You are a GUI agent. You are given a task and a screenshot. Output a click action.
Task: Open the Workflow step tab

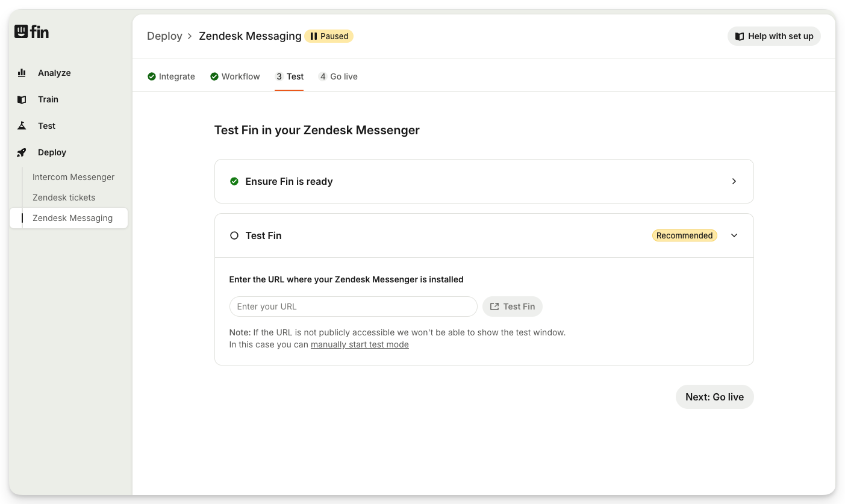coord(235,76)
